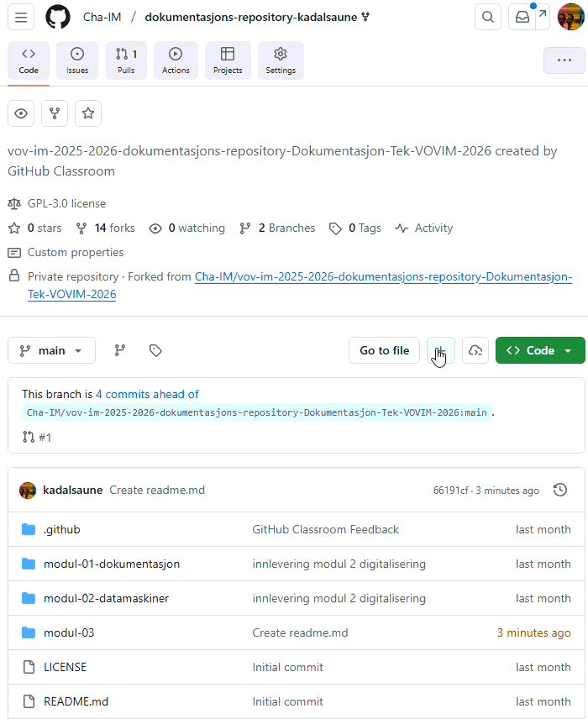Switch to the Actions tab

pyautogui.click(x=176, y=60)
